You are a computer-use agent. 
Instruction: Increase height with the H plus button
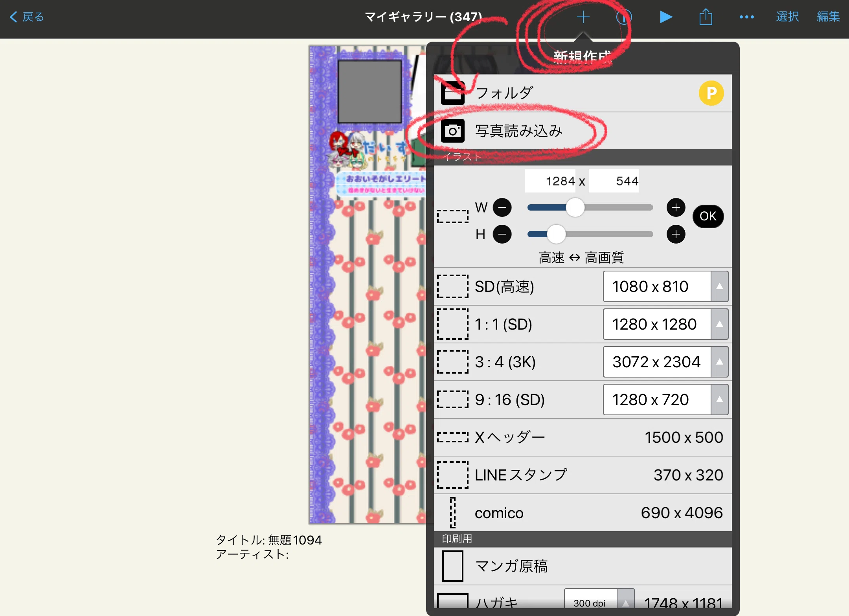pos(676,234)
